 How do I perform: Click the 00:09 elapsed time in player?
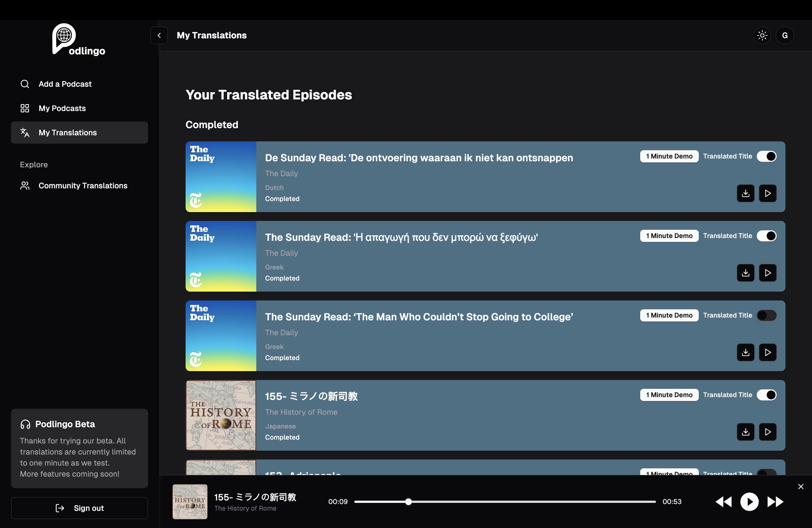pos(338,502)
